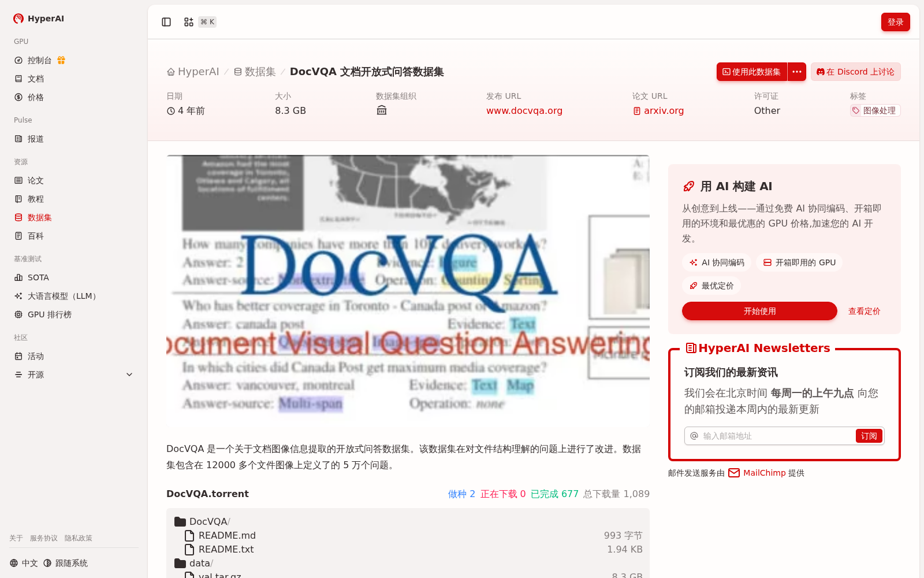Image resolution: width=924 pixels, height=578 pixels.
Task: Select 数据集 datasets in sidebar
Action: tap(33, 217)
